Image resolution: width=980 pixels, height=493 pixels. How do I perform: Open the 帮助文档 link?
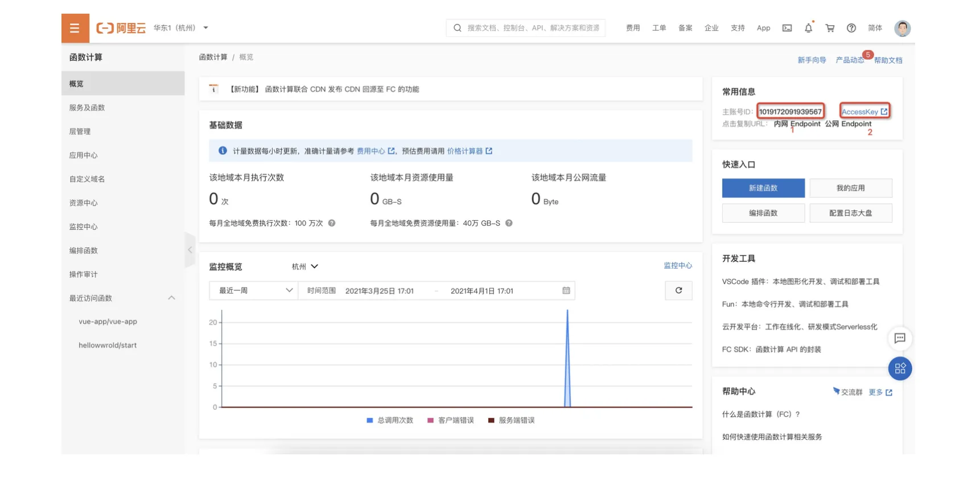(x=888, y=60)
